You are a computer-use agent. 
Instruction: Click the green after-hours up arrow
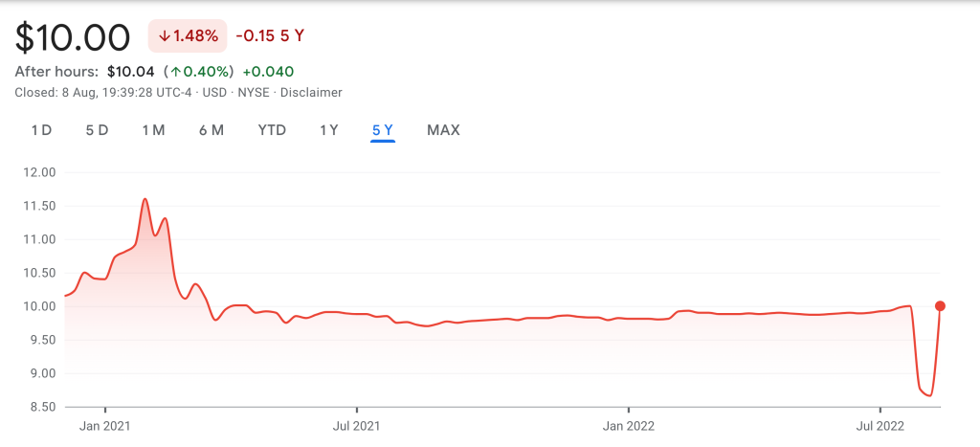(x=175, y=72)
